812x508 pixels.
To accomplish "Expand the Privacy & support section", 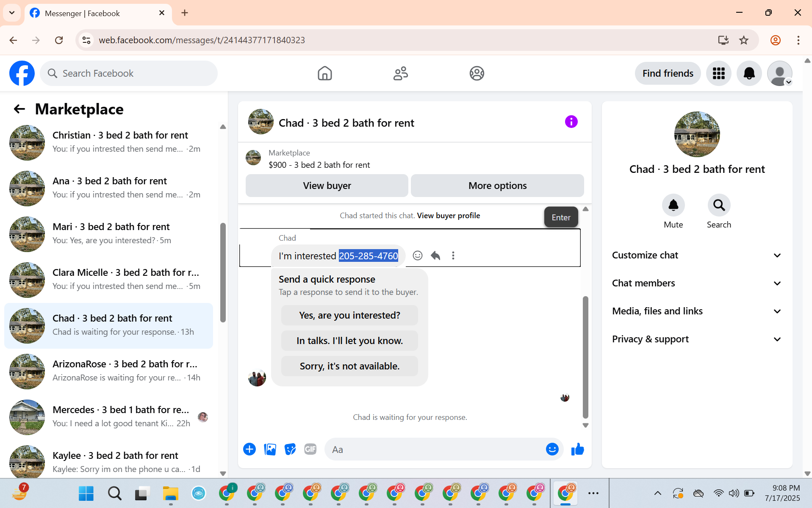I will point(697,339).
